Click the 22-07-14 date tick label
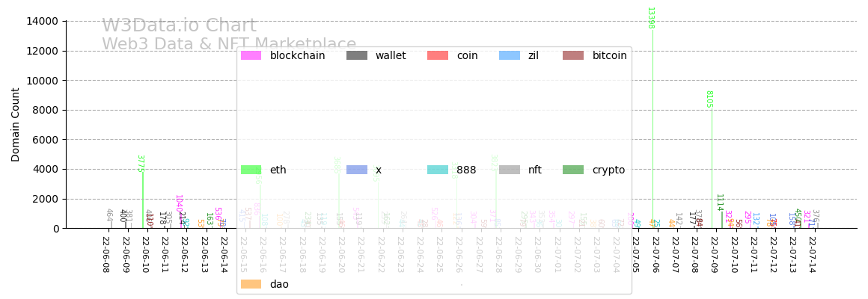The image size is (868, 299). click(x=812, y=254)
